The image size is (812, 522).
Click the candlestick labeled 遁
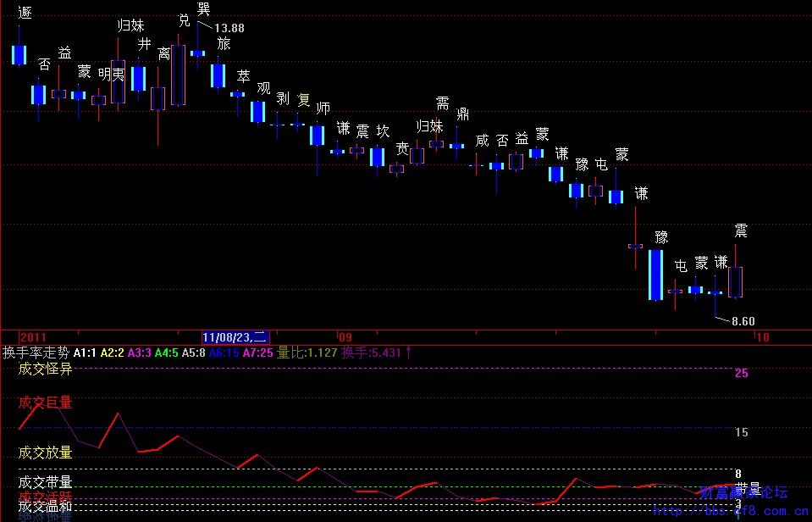click(x=19, y=55)
